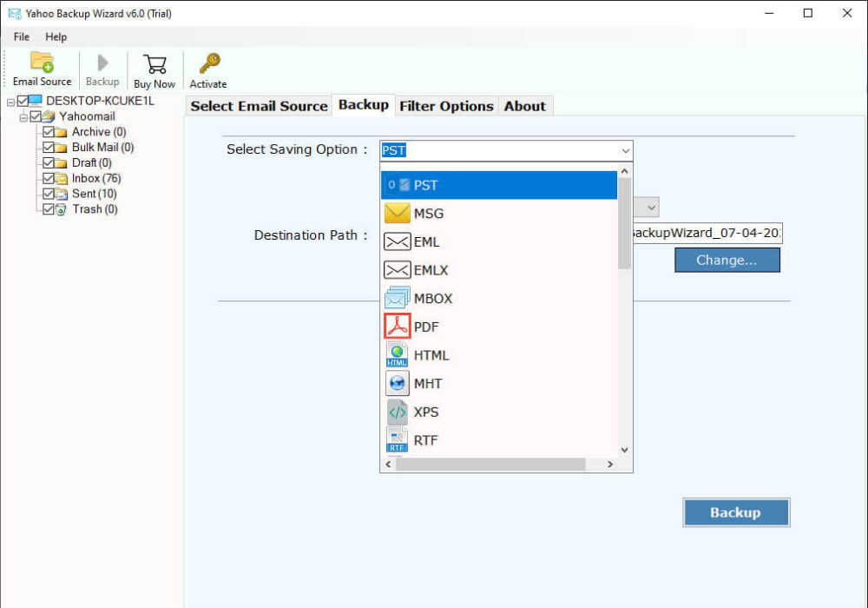Viewport: 868px width, 608px height.
Task: Click the Trash bin icon
Action: click(62, 209)
